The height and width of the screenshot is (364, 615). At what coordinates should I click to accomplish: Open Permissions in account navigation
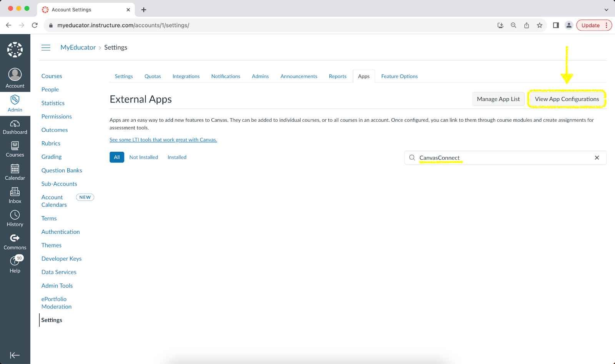click(57, 117)
